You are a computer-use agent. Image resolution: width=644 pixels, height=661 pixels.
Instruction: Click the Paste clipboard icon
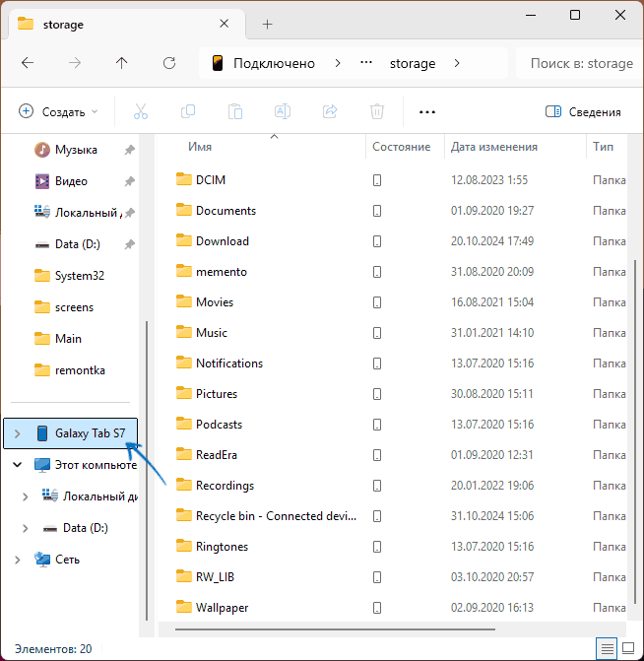235,111
